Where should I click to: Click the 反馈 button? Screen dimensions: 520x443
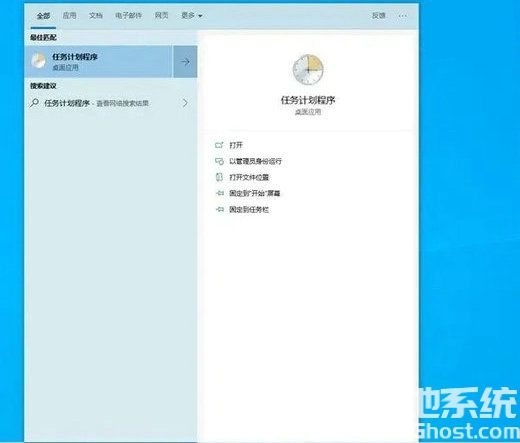point(379,15)
